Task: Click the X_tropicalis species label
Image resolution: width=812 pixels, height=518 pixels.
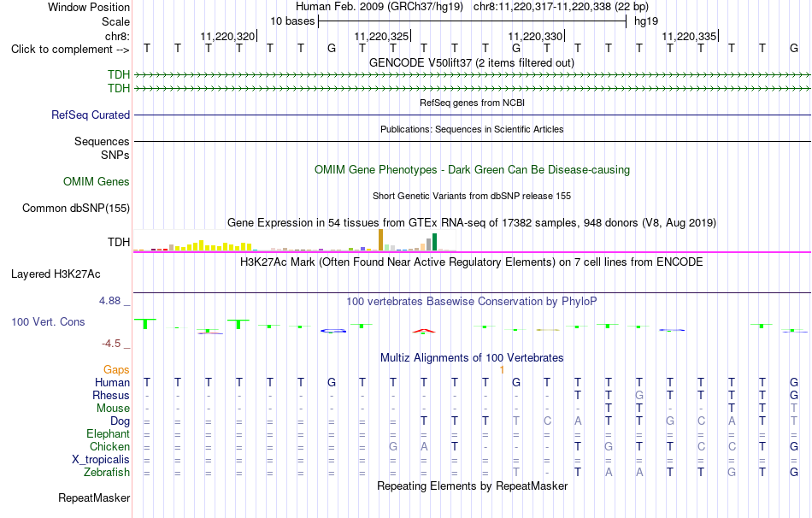Action: pos(101,460)
